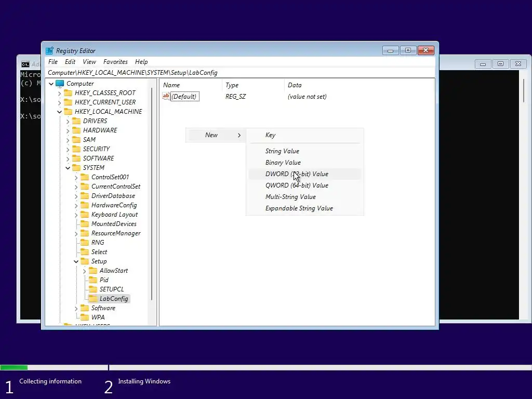Choose Expandable String Value menu entry
The image size is (532, 399).
(x=304, y=208)
